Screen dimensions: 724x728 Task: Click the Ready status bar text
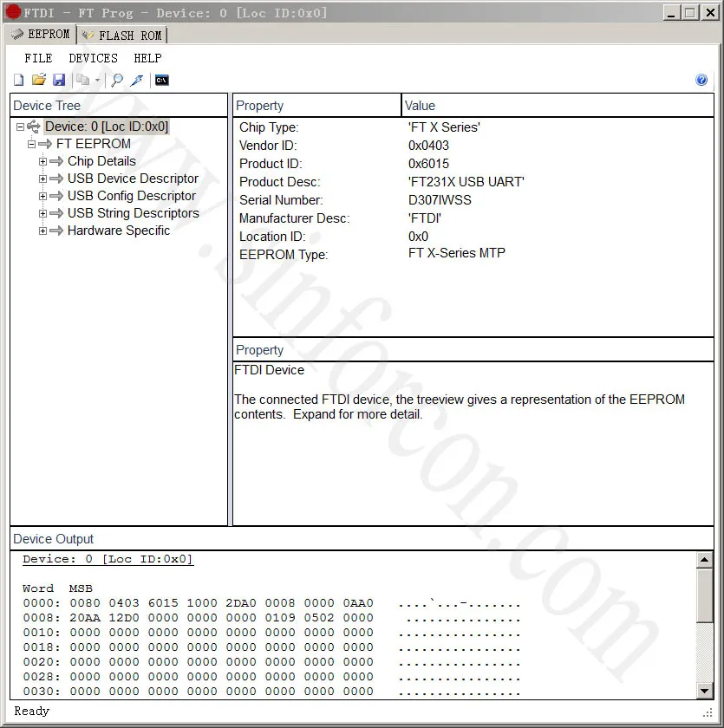[x=31, y=711]
